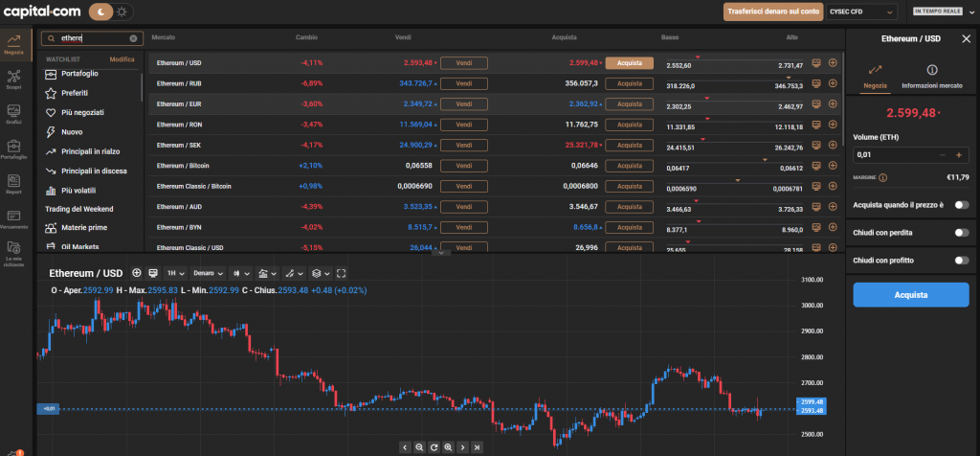
Task: Open the Scopri section in the left sidebar
Action: (13, 80)
